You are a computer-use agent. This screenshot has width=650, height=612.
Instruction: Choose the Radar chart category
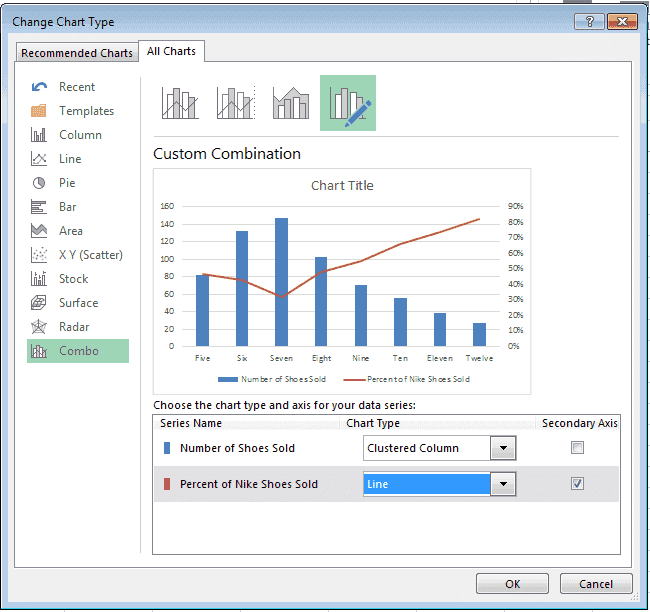[74, 327]
